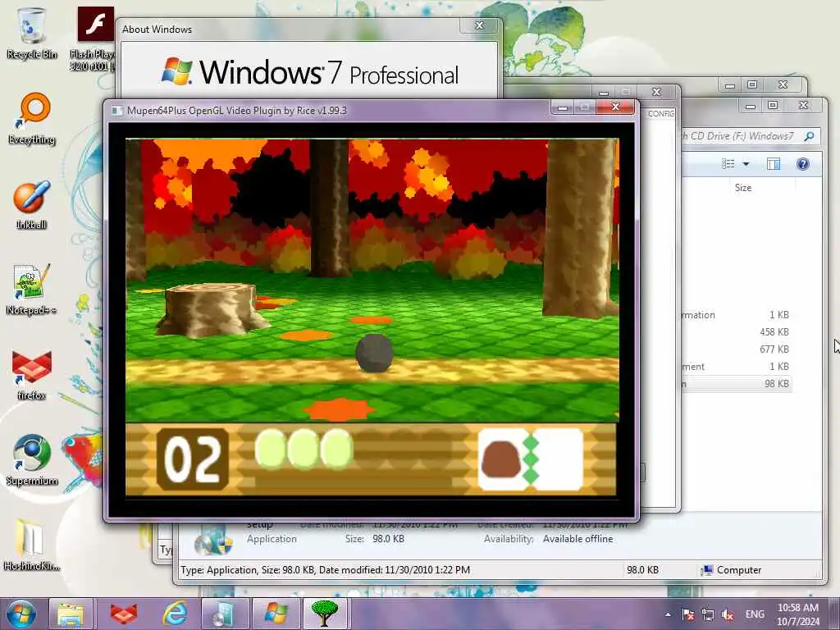This screenshot has height=630, width=840.
Task: Click the Windows 7 flag logo in About dialog
Action: point(177,71)
